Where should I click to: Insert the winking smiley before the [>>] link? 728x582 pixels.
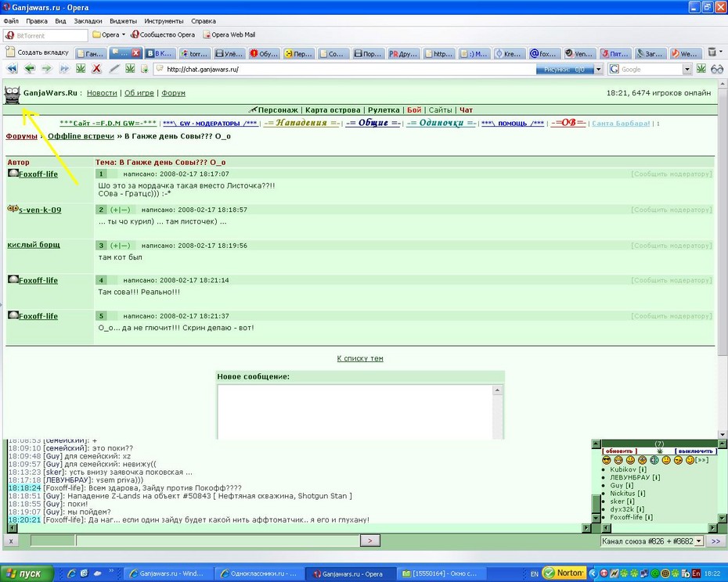pyautogui.click(x=690, y=461)
